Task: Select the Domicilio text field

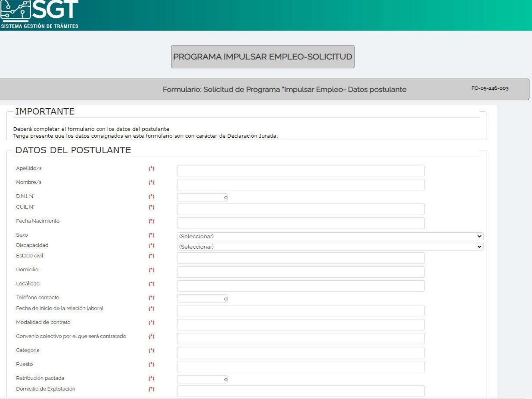Action: point(300,272)
